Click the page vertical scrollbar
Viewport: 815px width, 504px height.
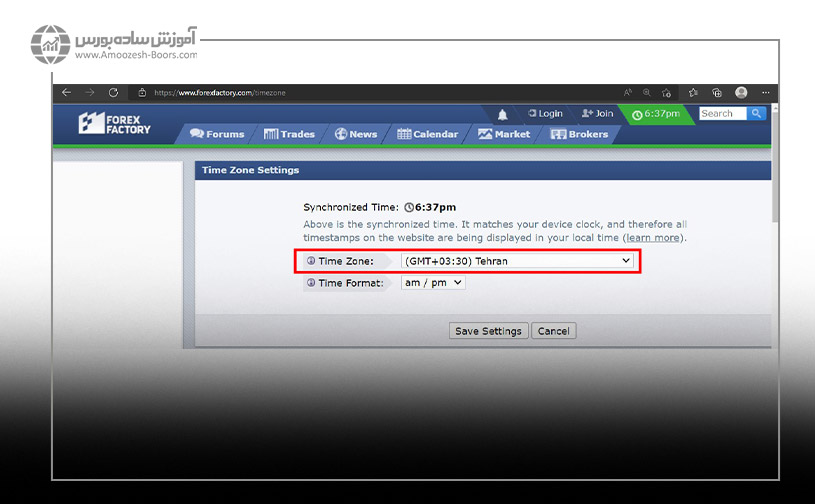[x=775, y=166]
